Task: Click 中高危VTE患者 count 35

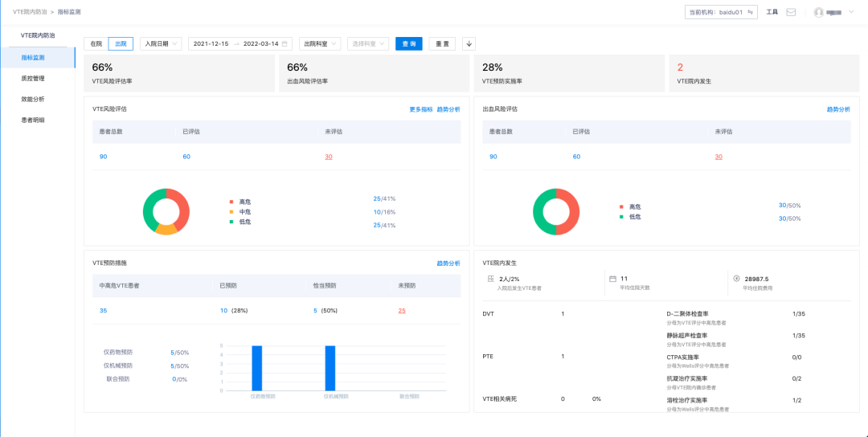Action: 104,311
